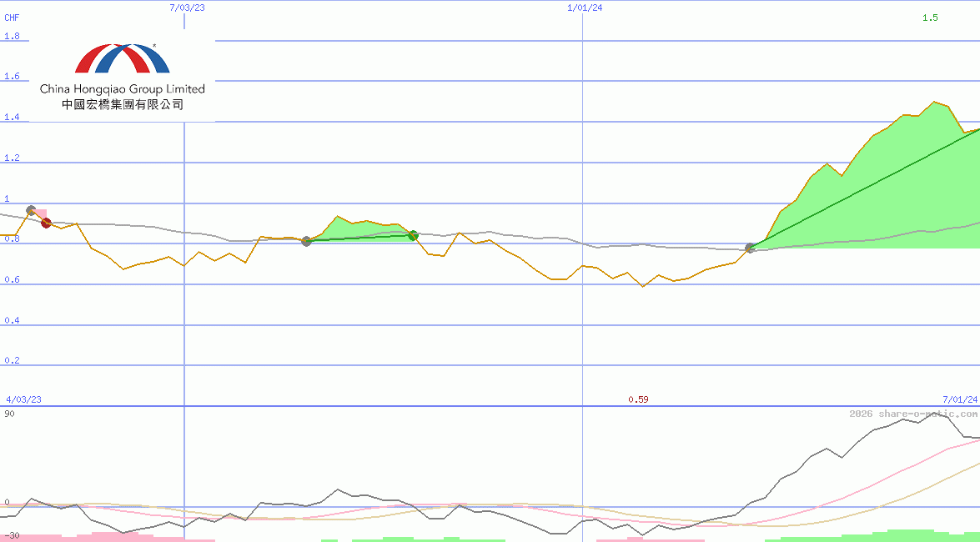Open the share-o-matic.com watermark link
Image resolution: width=980 pixels, height=542 pixels.
[913, 414]
